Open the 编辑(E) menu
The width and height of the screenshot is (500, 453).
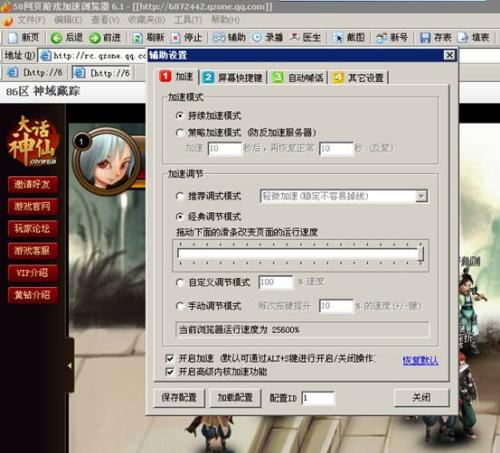point(68,20)
